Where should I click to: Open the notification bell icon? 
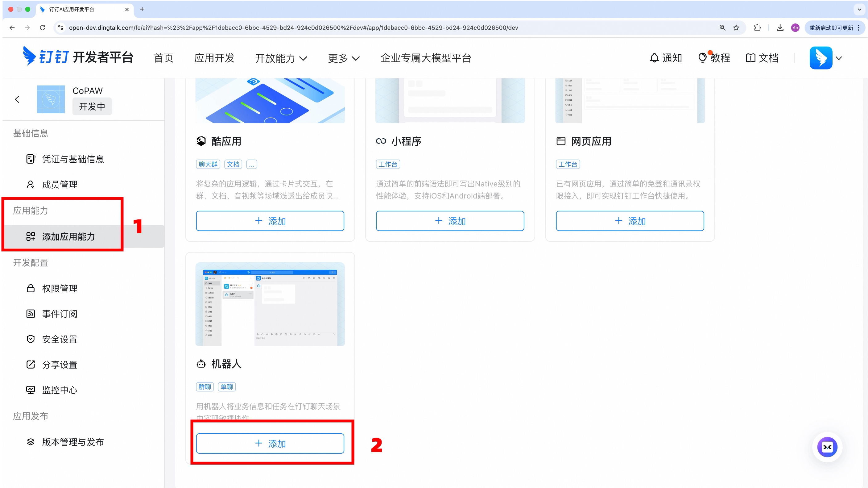[x=654, y=58]
